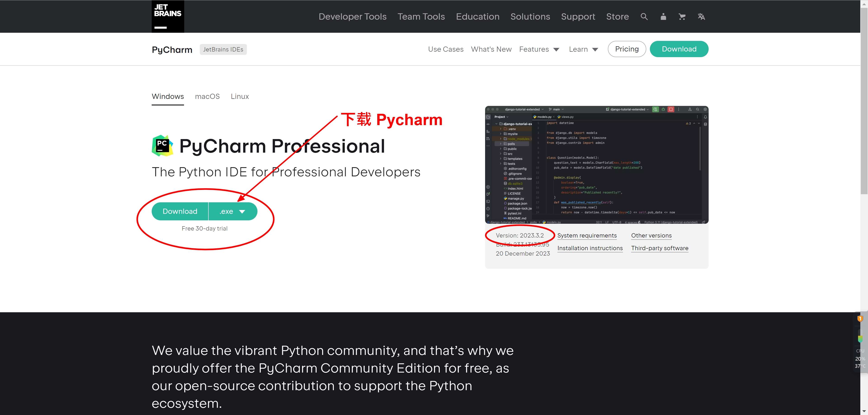Click the 'Free 30-day trial' text
The height and width of the screenshot is (415, 868).
(205, 228)
